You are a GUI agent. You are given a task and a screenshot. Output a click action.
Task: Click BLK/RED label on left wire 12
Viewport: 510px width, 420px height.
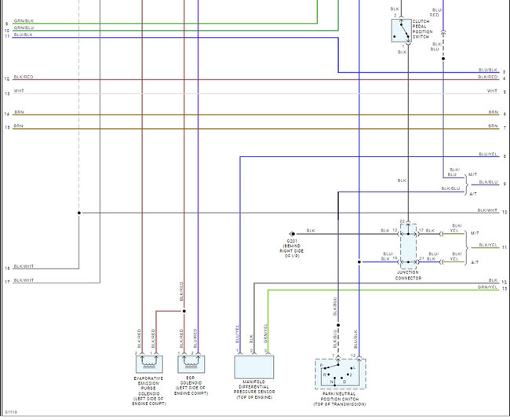[x=24, y=77]
